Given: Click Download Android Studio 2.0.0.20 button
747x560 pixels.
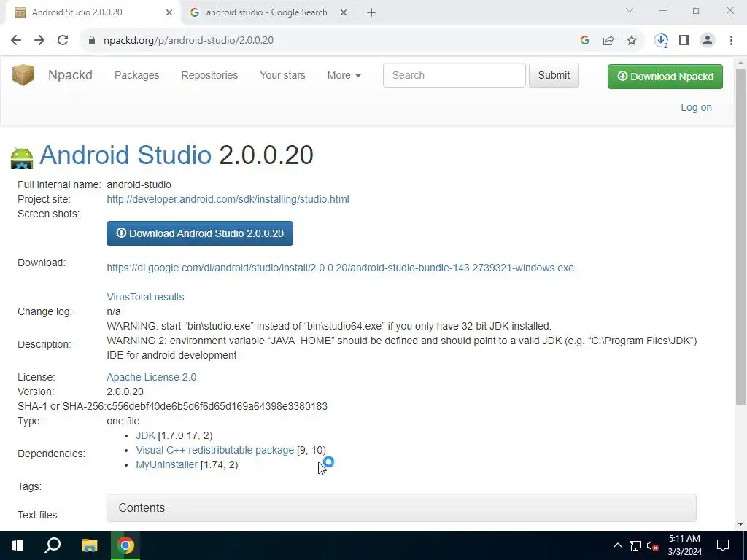Looking at the screenshot, I should pyautogui.click(x=200, y=233).
